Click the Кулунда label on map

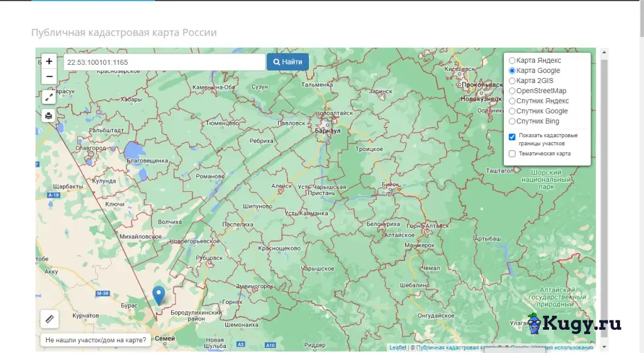coord(104,181)
